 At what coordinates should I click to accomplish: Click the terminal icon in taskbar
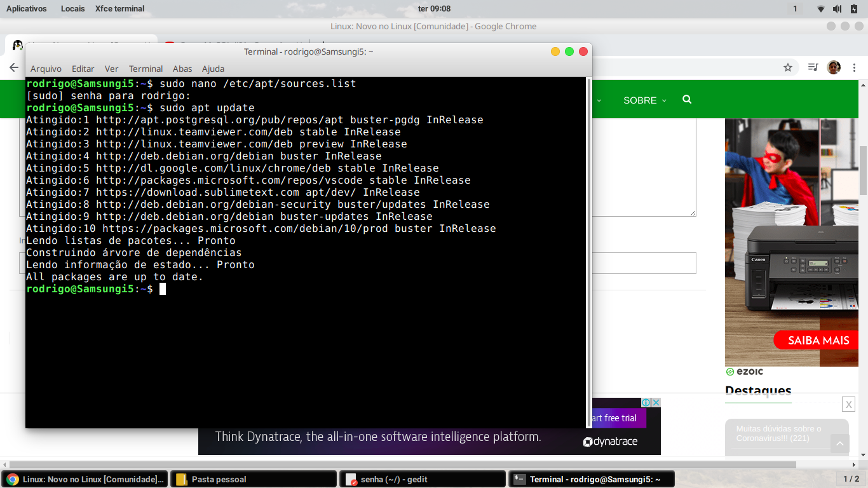click(x=520, y=479)
